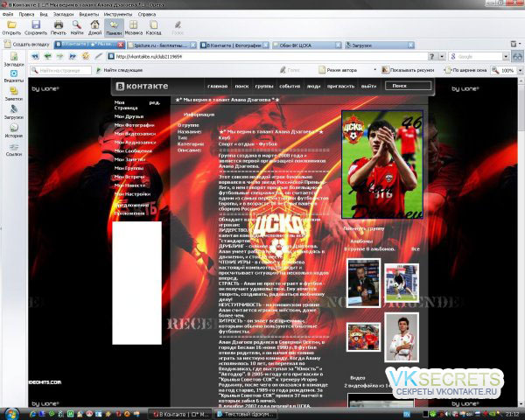This screenshot has height=420, width=525.
Task: Open the Закладки sidebar panel
Action: 14,59
